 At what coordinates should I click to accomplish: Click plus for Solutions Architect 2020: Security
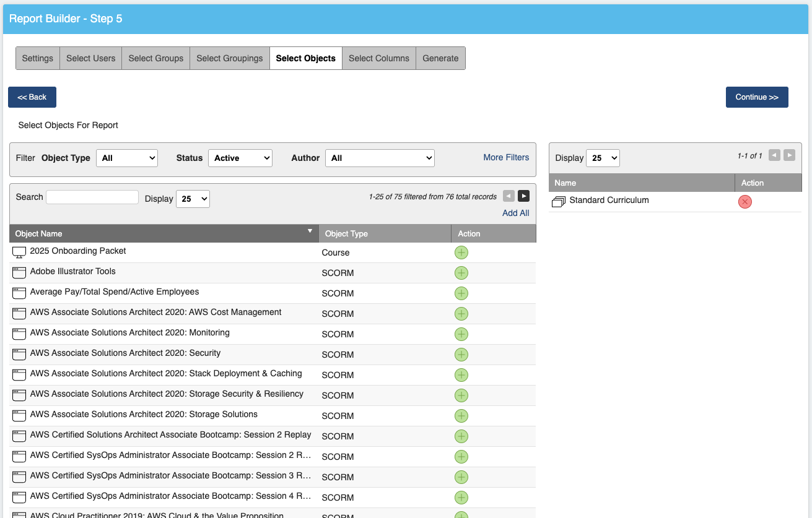coord(461,355)
